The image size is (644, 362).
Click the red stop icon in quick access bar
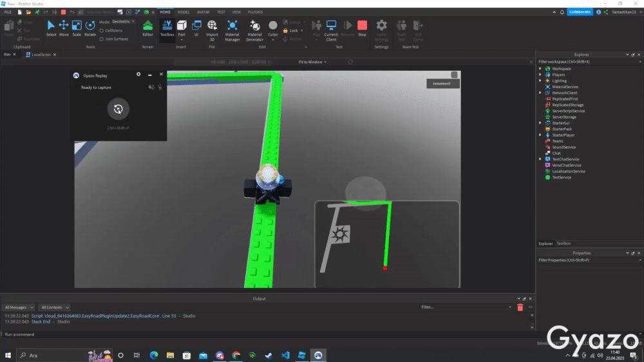63,12
